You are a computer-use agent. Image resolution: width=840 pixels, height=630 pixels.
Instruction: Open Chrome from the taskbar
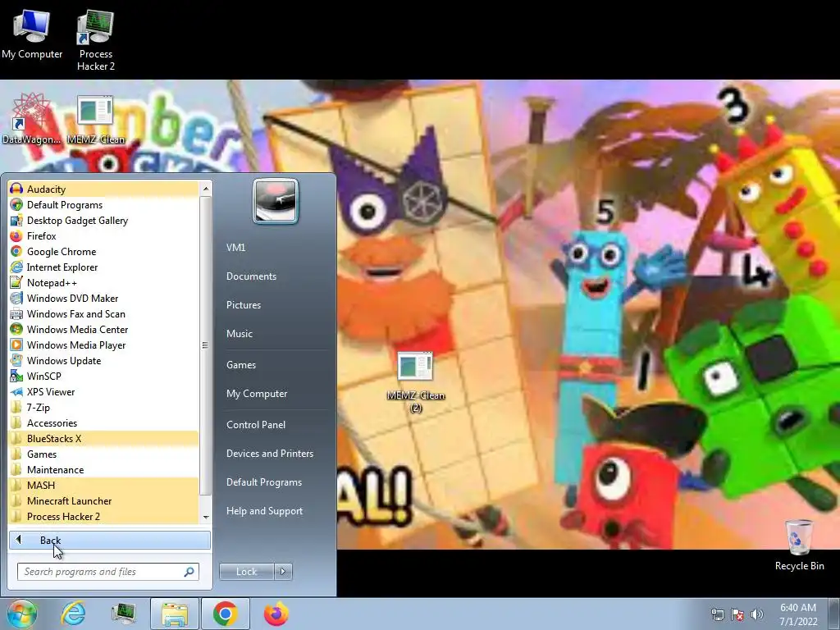point(226,614)
